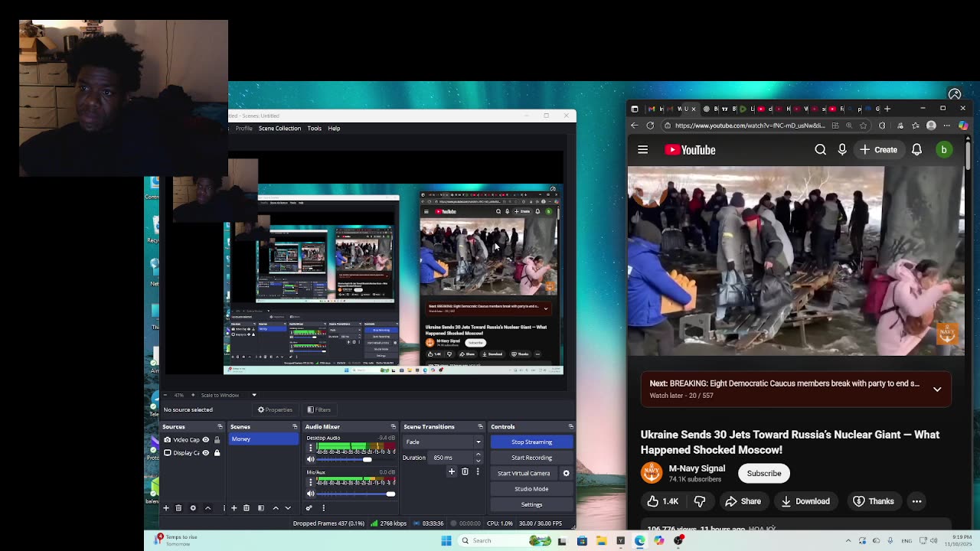Mute Mic/Aux speaker icon

tap(310, 494)
